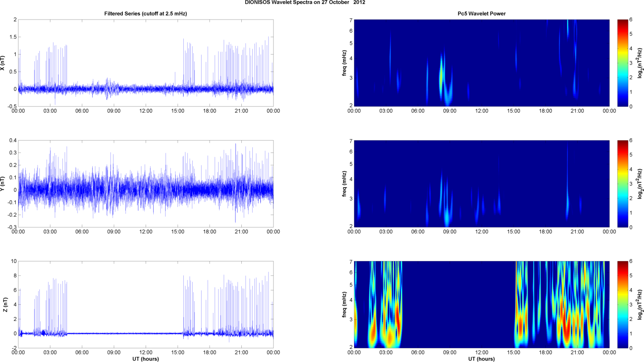Click 'freq (mHz)' label of the bottom spectrum
The image size is (644, 362).
pyautogui.click(x=344, y=305)
